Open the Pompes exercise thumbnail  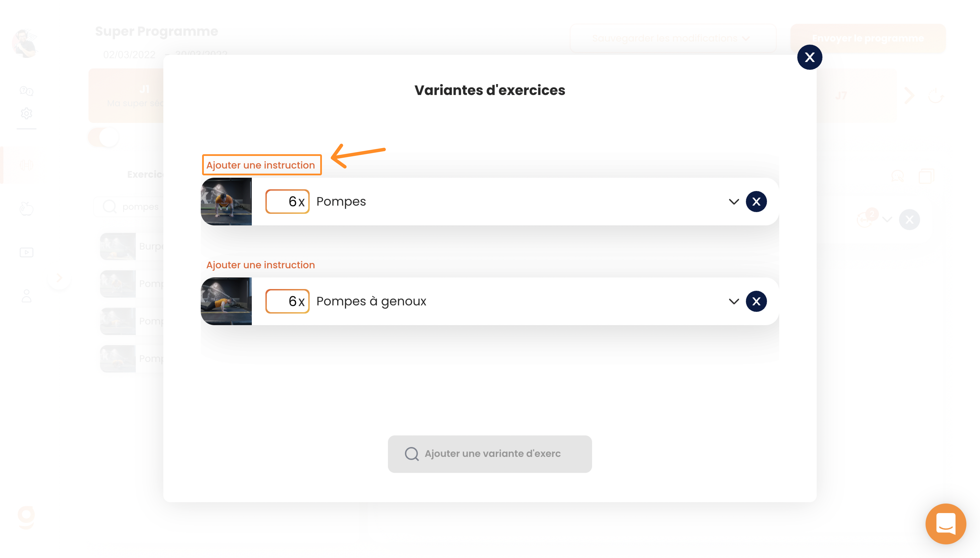[226, 202]
